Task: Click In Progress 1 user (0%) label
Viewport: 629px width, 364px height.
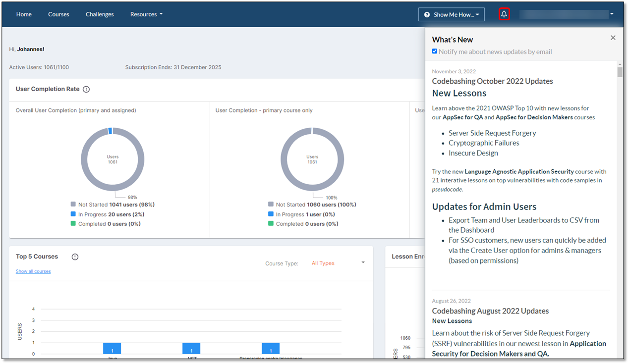Action: click(305, 214)
